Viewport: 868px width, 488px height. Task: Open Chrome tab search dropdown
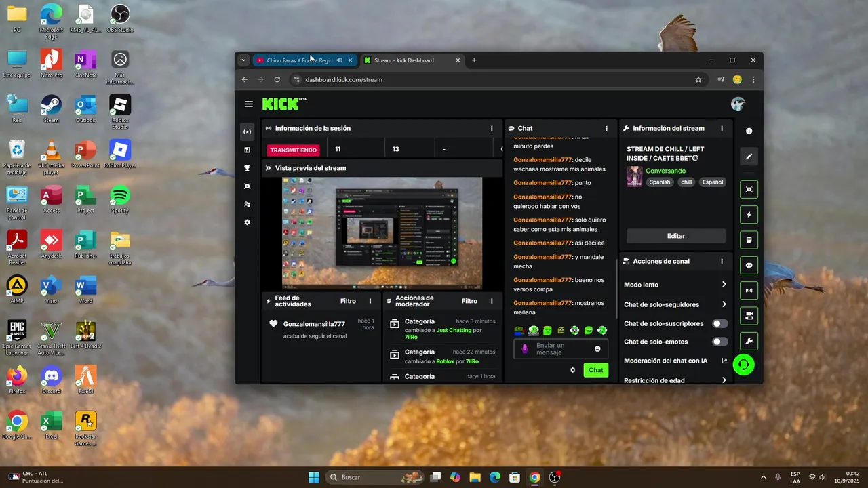243,60
